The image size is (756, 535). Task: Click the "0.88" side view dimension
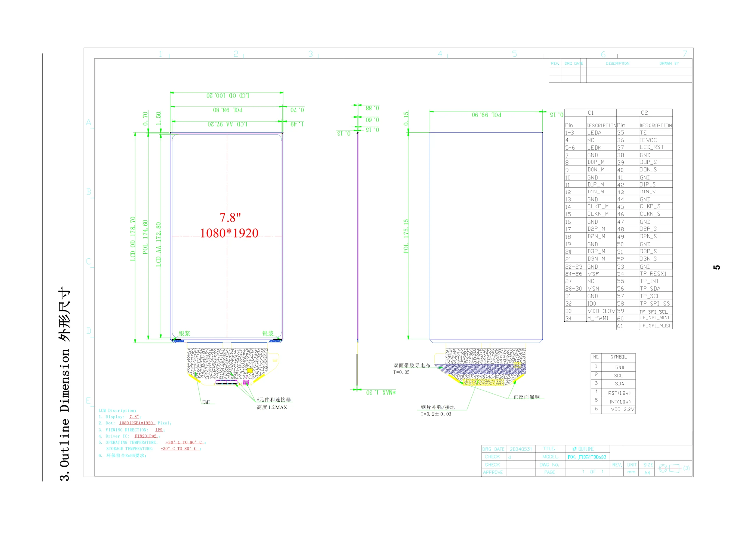(x=372, y=108)
